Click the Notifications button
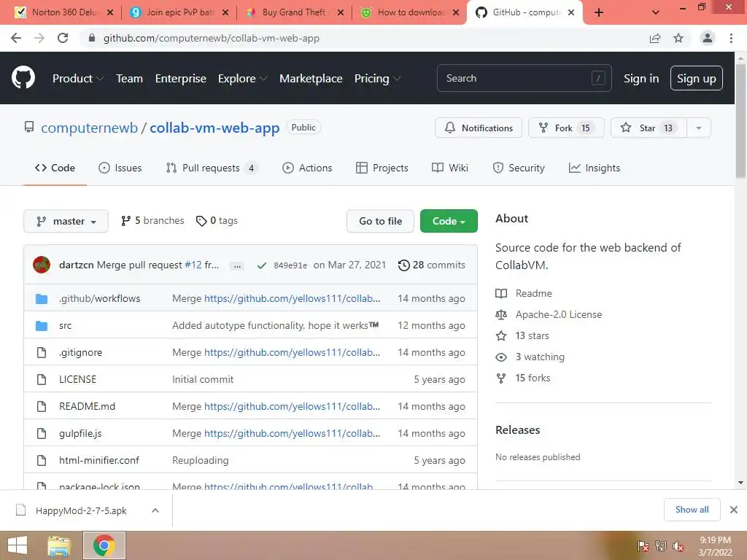 [x=479, y=128]
